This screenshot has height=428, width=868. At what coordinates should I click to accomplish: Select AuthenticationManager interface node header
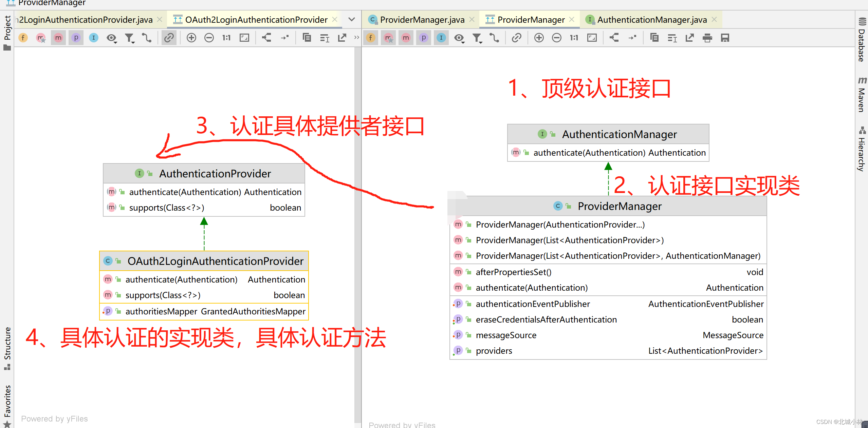608,134
